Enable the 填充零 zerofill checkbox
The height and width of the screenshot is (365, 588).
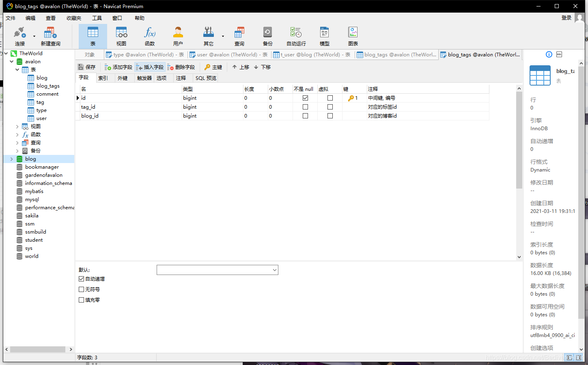point(81,300)
